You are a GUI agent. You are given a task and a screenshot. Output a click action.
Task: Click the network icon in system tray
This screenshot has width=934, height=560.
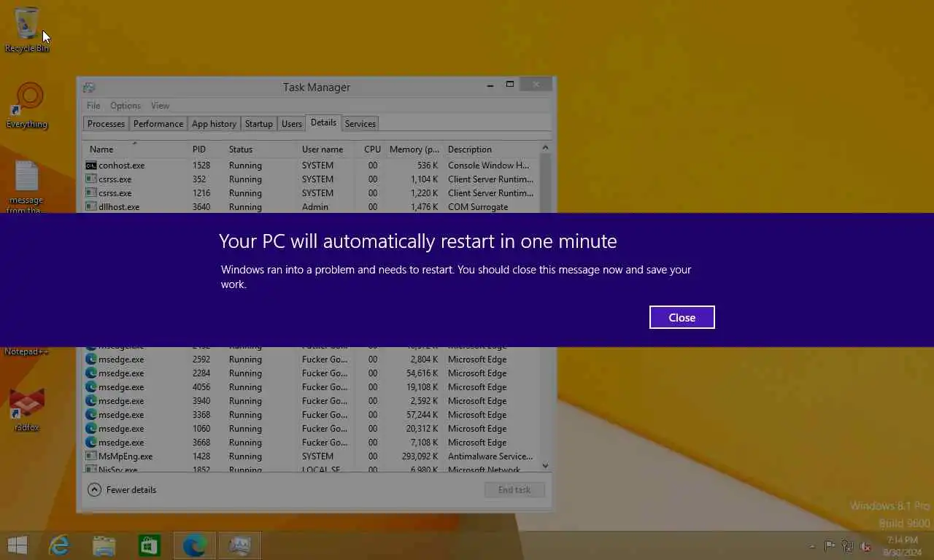coord(847,546)
